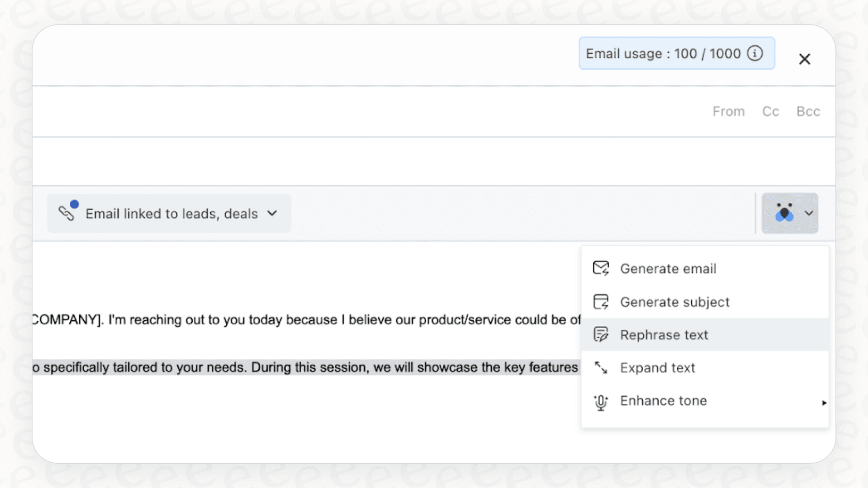Click the Rephrase text icon

point(601,334)
